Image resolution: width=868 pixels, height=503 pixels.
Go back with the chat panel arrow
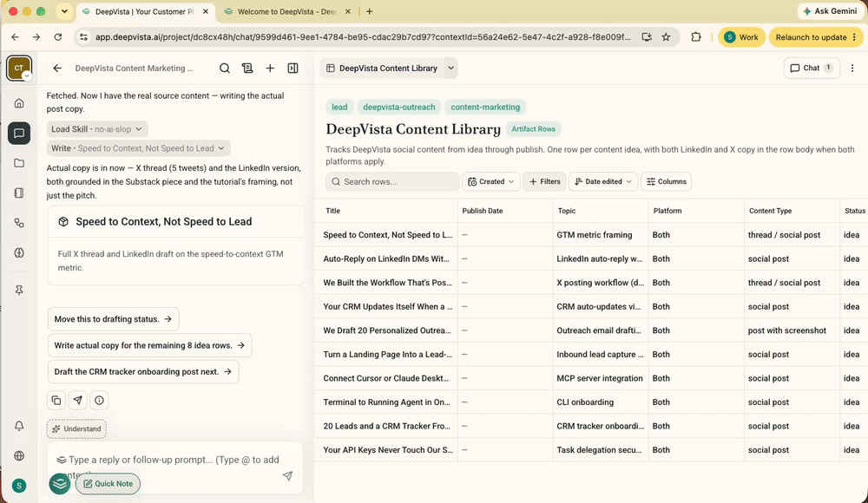57,68
